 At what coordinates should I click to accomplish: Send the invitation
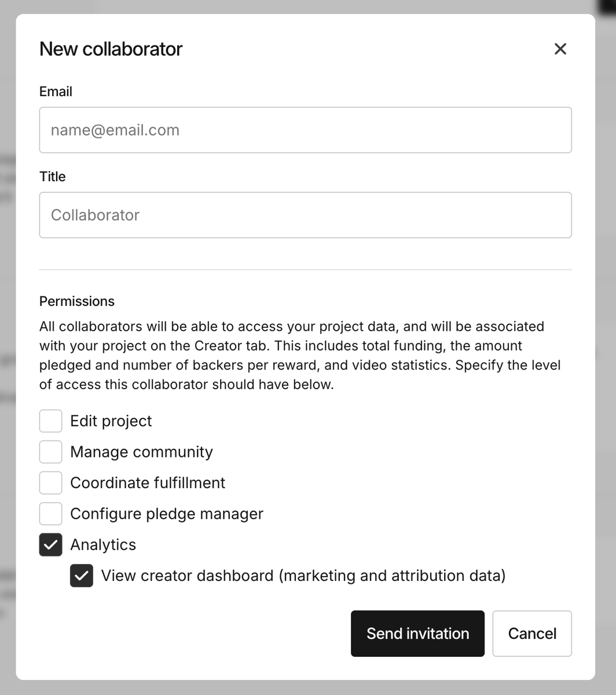click(417, 634)
